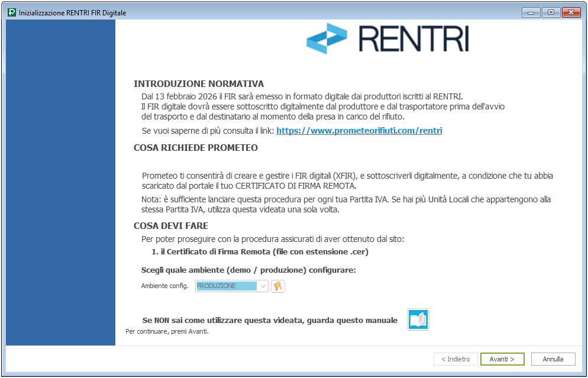Click the keys icon beside the environment dropdown
Image resolution: width=588 pixels, height=378 pixels.
click(277, 286)
